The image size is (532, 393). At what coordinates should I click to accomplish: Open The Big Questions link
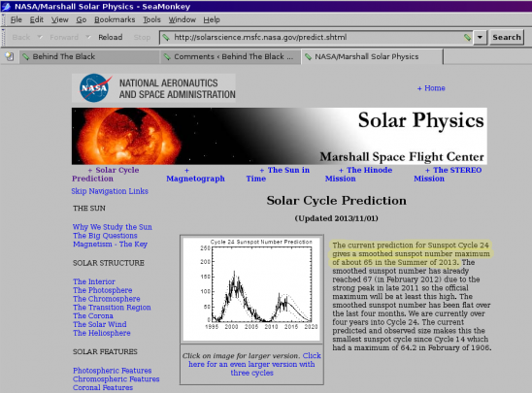point(105,236)
